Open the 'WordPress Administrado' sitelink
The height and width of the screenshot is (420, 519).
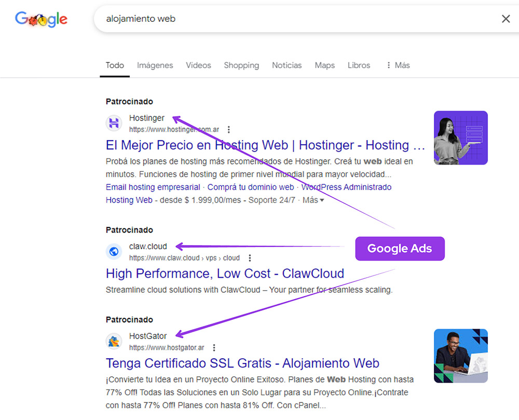tap(346, 187)
